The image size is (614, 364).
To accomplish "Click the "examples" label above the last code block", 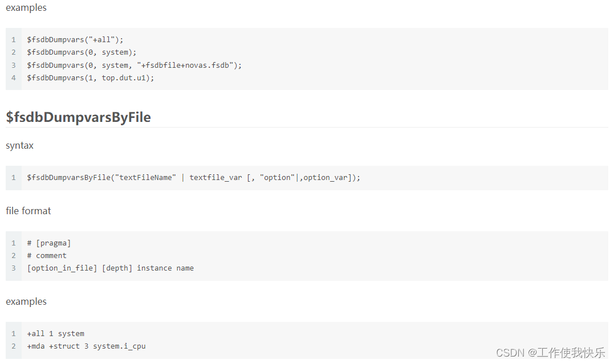I will coord(26,302).
